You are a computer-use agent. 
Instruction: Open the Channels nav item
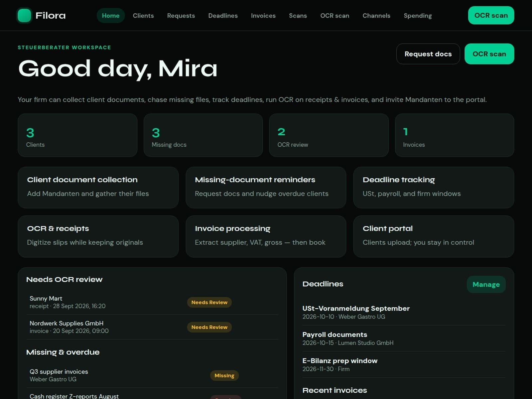[376, 16]
